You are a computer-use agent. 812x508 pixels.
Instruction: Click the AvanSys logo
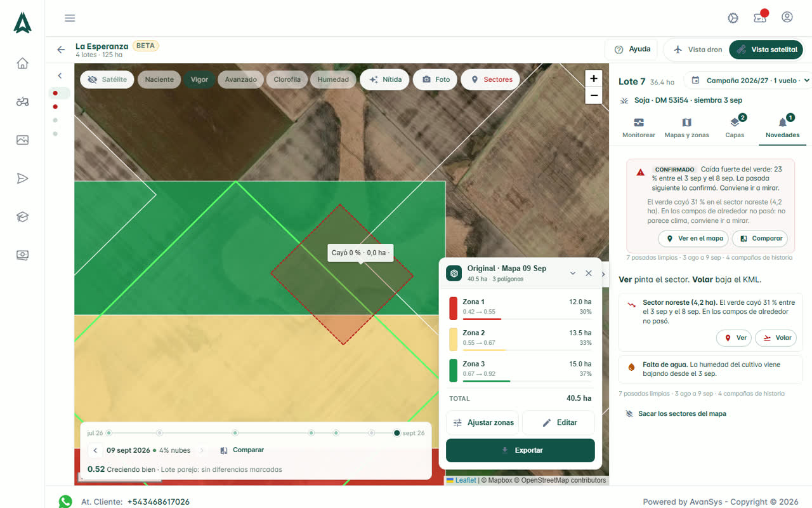(22, 22)
